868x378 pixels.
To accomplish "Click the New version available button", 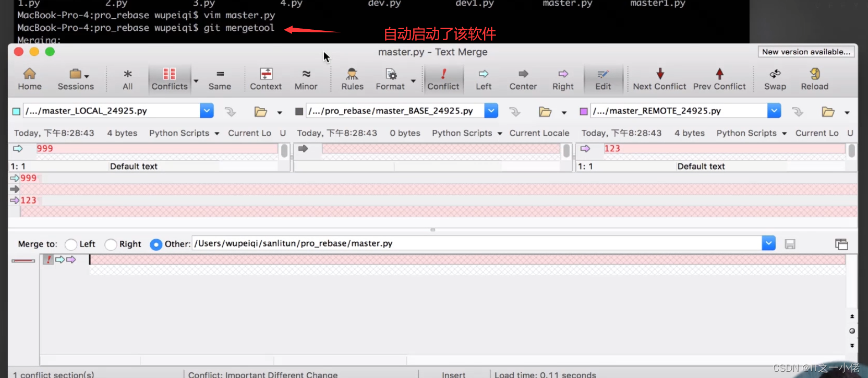I will click(806, 52).
